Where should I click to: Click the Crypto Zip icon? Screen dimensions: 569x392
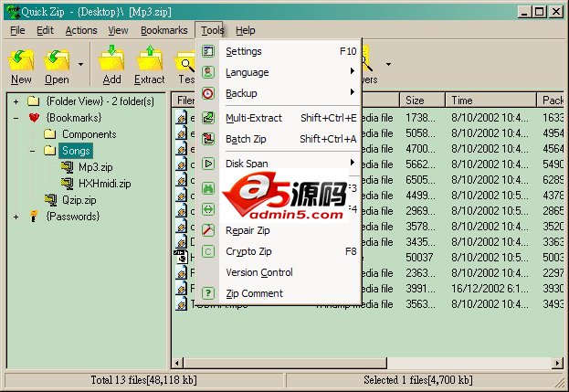point(208,251)
